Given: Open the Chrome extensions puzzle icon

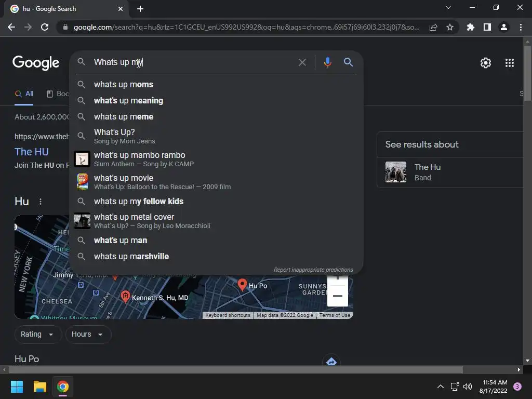Looking at the screenshot, I should (x=470, y=27).
